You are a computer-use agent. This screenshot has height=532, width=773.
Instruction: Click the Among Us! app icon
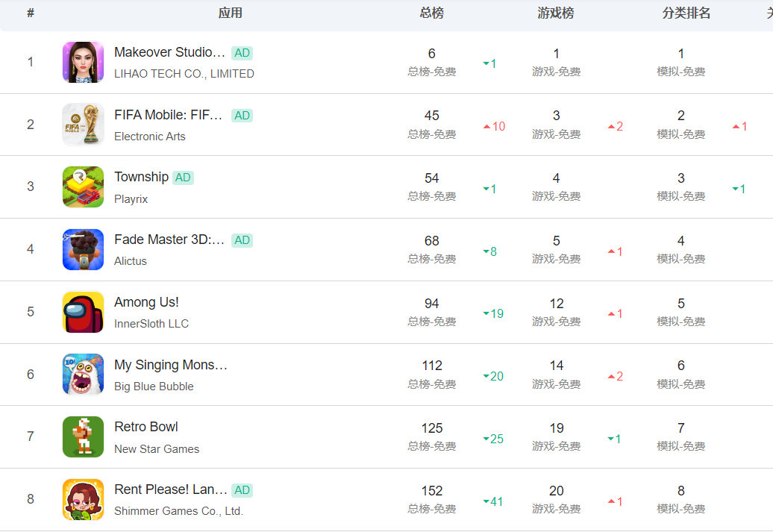coord(83,312)
